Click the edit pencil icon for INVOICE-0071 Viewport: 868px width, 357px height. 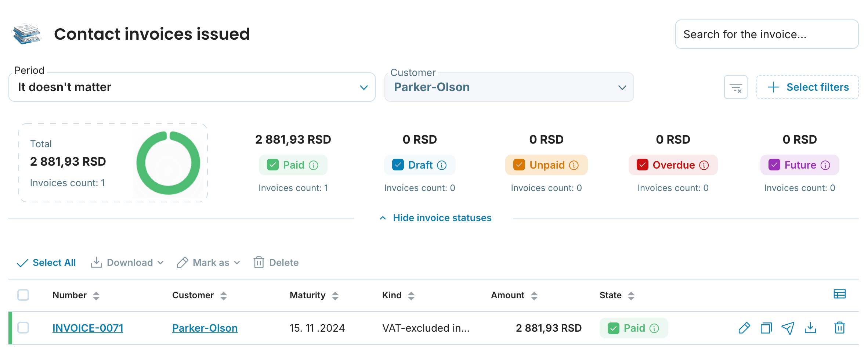pyautogui.click(x=744, y=328)
